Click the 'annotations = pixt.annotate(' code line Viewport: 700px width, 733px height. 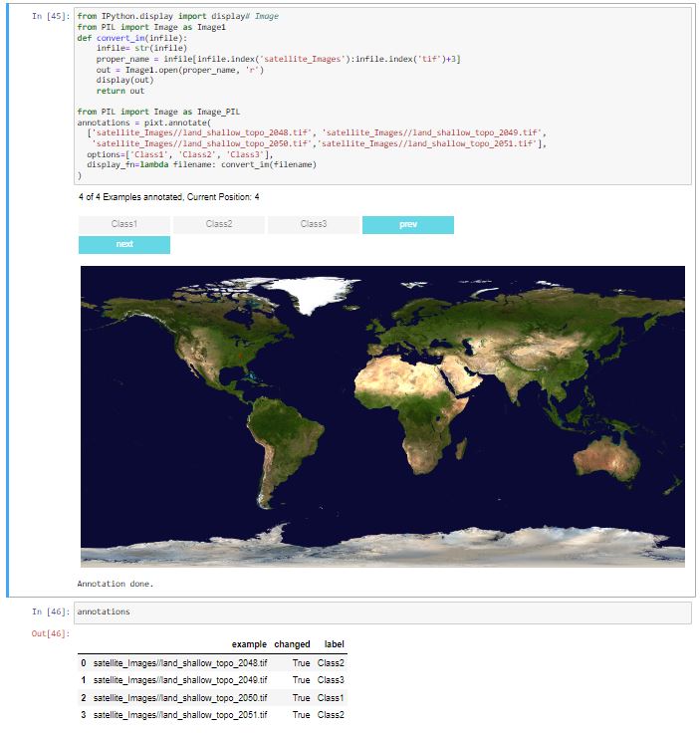144,122
